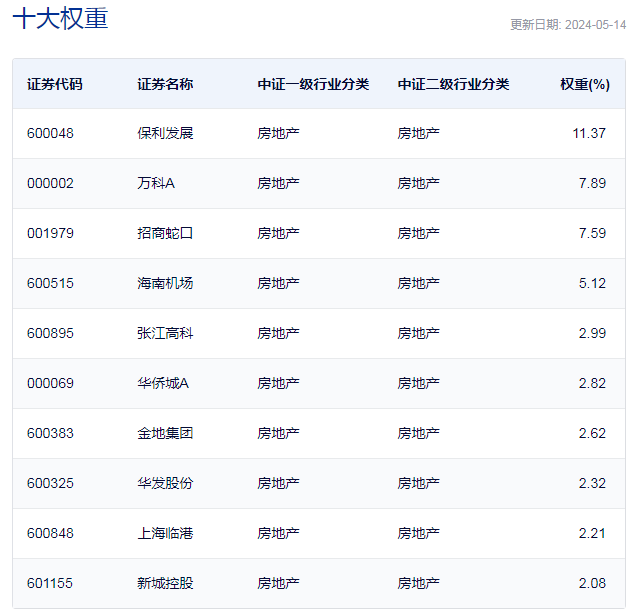Select security code 600048
Image resolution: width=631 pixels, height=614 pixels.
pos(50,133)
